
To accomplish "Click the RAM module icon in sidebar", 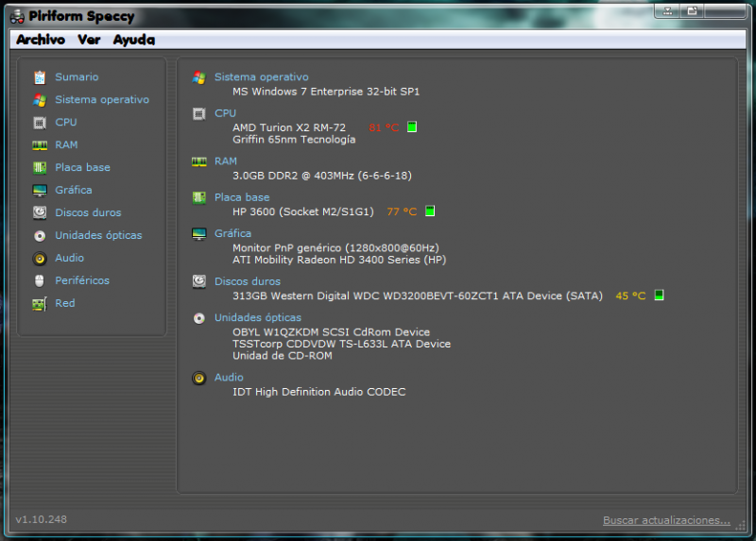I will click(40, 145).
